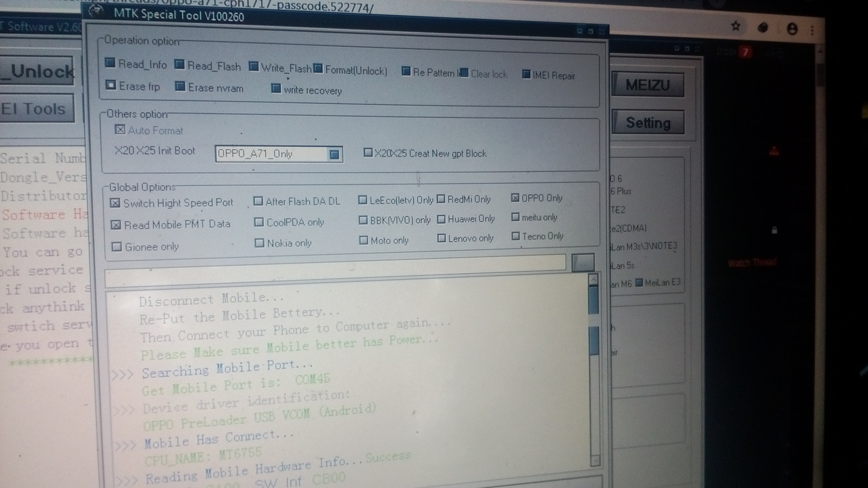Select the Clear lock option
This screenshot has width=868, height=488.
tap(465, 73)
